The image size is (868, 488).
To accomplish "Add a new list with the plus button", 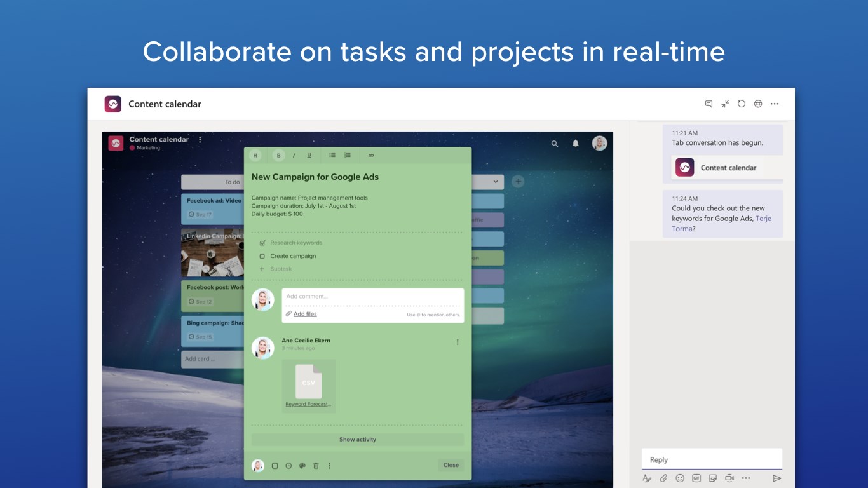I will 518,182.
